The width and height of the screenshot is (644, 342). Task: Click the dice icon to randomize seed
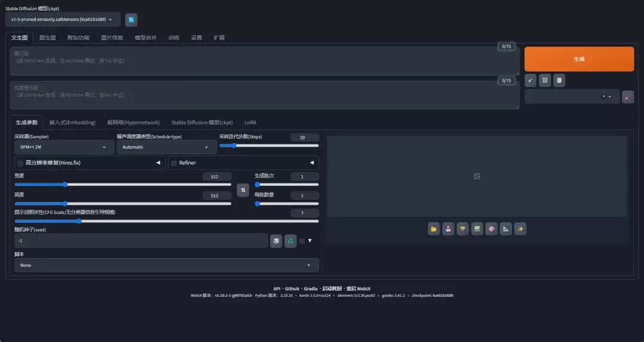point(276,241)
